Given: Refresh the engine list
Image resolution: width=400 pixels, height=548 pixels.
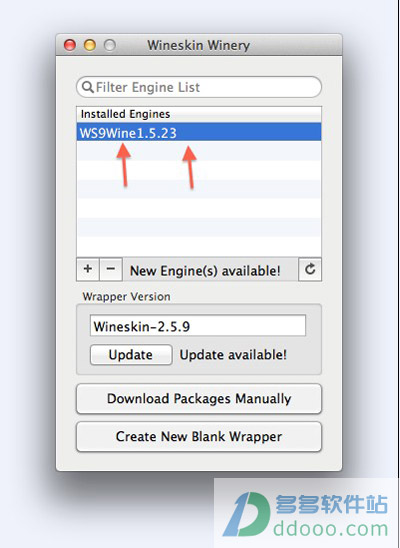Looking at the screenshot, I should [x=310, y=269].
